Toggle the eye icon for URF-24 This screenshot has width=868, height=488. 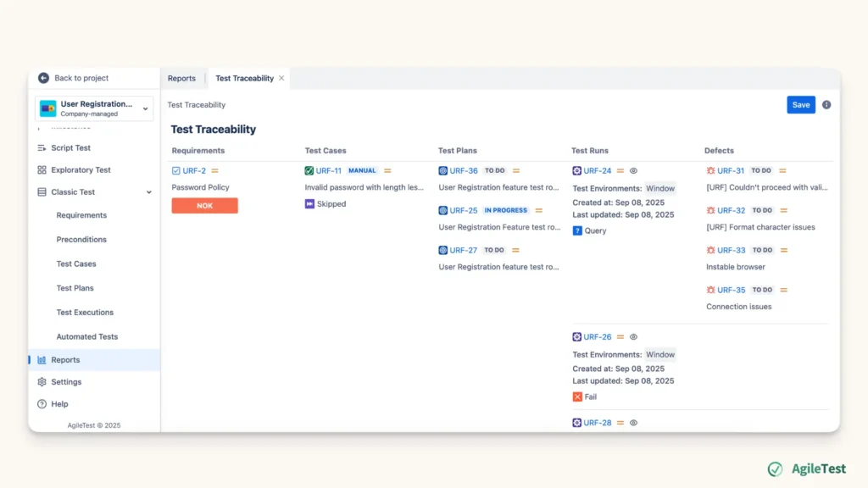tap(634, 171)
